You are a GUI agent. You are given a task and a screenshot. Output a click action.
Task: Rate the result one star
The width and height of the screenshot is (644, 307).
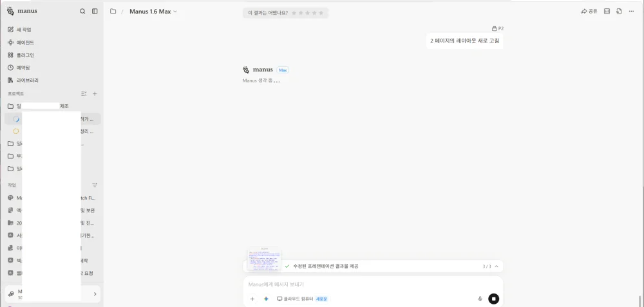pos(294,13)
